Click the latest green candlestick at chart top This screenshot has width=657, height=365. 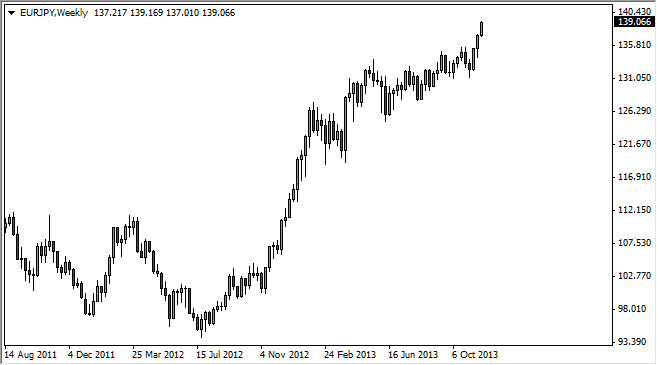click(481, 29)
